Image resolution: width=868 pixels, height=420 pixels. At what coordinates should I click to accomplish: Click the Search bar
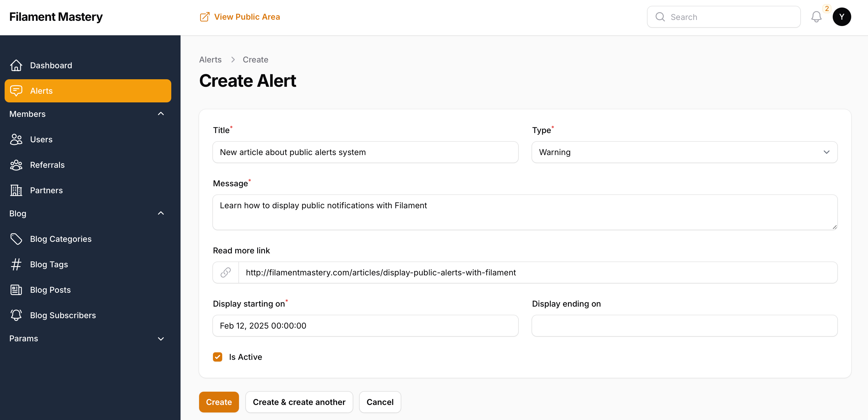(x=724, y=16)
